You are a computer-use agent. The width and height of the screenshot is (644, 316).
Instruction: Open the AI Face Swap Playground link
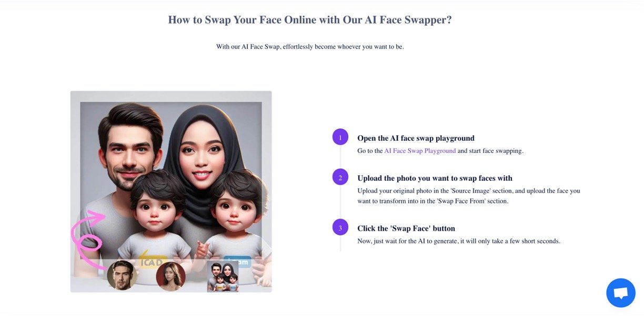(420, 151)
